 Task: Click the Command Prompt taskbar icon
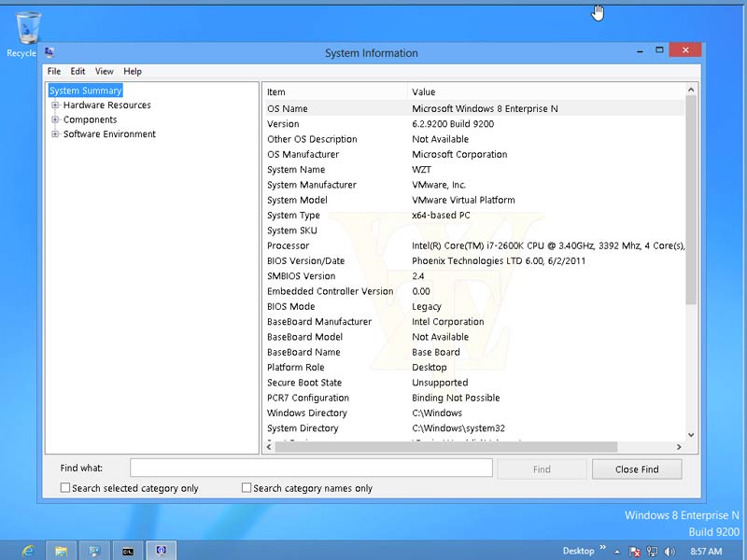pos(128,551)
